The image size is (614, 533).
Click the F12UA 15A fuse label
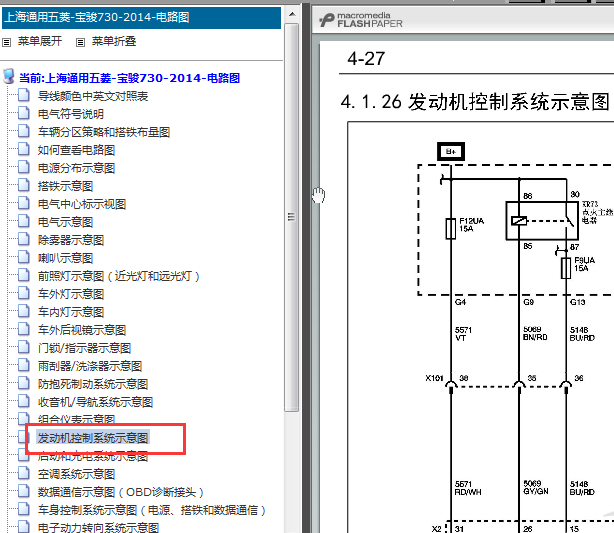click(x=471, y=225)
